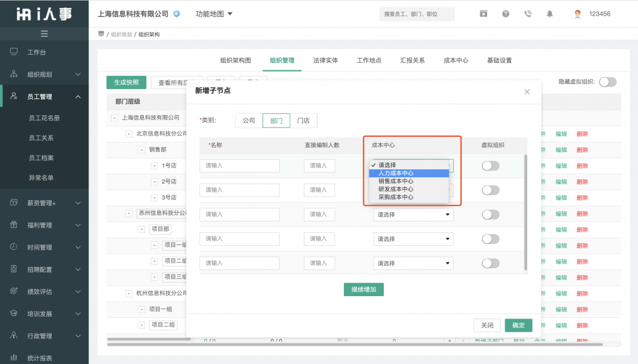The width and height of the screenshot is (638, 364).
Task: Click the breadcrumb home icon
Action: [101, 34]
